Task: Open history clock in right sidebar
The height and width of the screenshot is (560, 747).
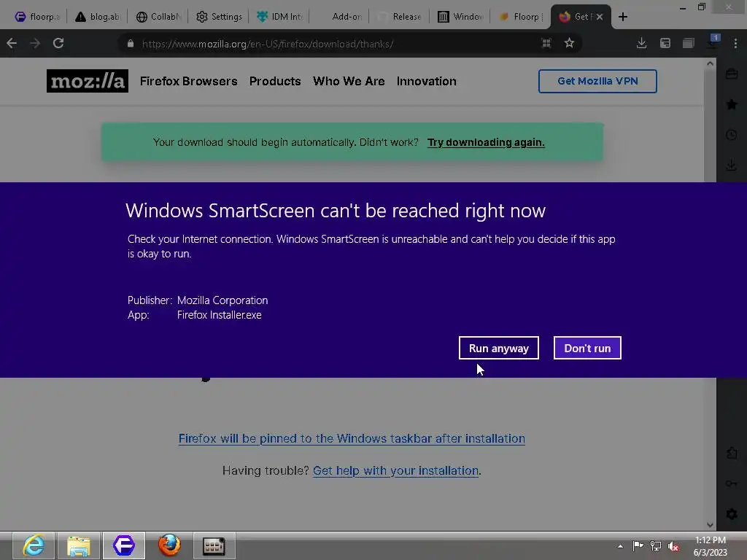Action: [x=732, y=135]
